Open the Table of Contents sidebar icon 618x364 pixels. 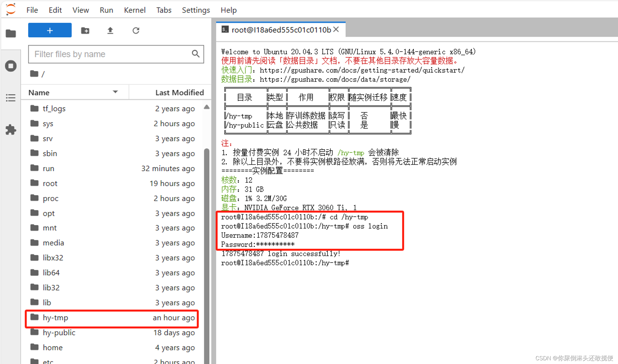click(11, 98)
